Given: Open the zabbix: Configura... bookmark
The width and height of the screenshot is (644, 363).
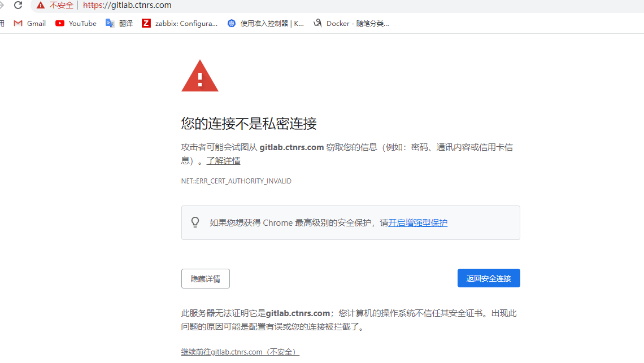Looking at the screenshot, I should (x=180, y=23).
